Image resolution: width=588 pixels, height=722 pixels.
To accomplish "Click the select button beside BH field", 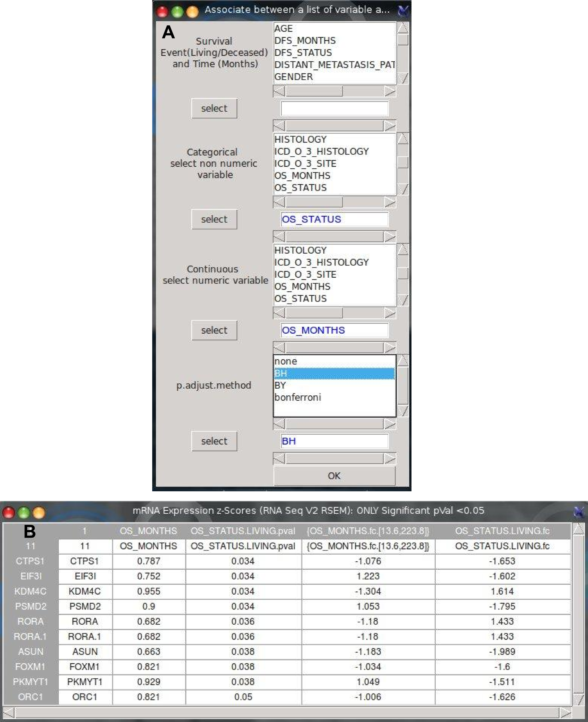I will [214, 441].
